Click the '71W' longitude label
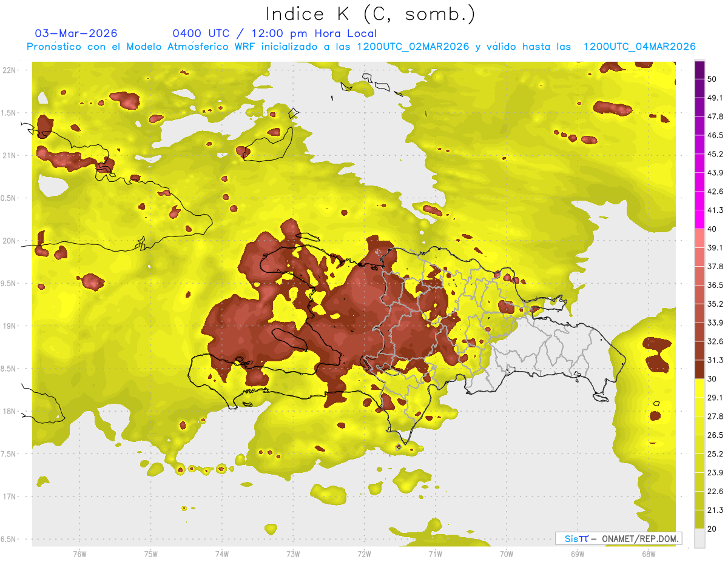Screen dimensions: 728x562 click(x=435, y=554)
